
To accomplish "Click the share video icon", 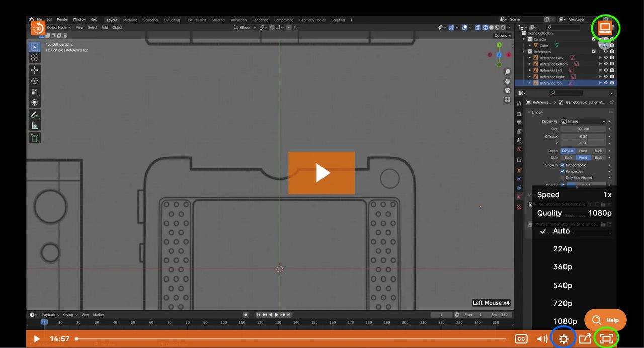I will pos(585,339).
